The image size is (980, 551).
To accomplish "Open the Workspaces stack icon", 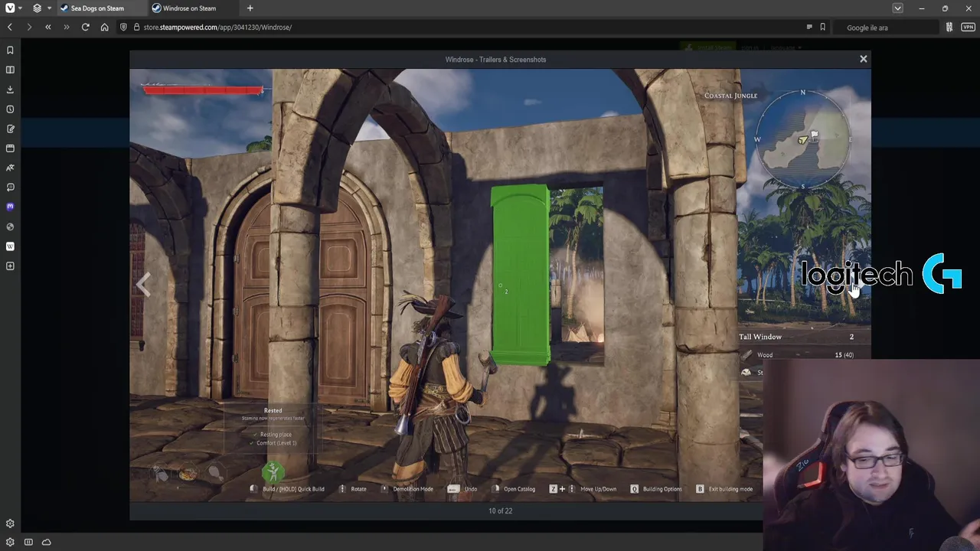I will point(37,8).
